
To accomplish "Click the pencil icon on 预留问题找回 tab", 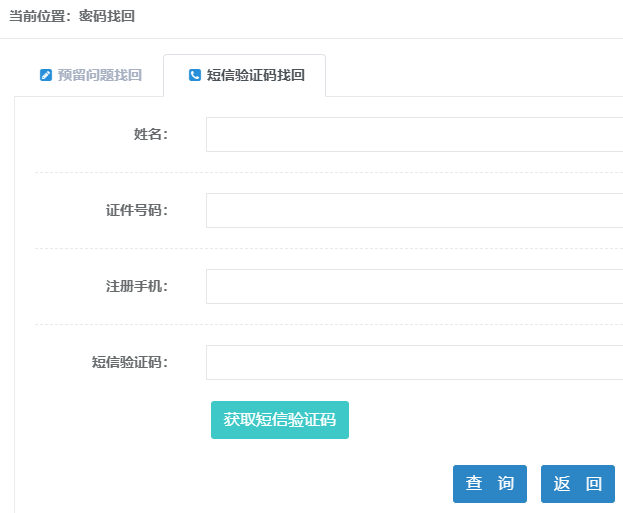I will tap(45, 75).
